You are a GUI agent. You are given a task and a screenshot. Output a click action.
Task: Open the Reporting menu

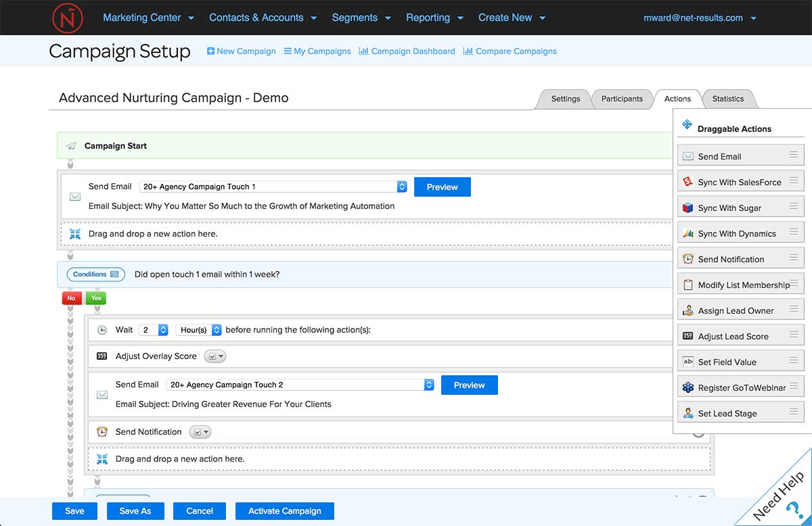click(x=434, y=18)
